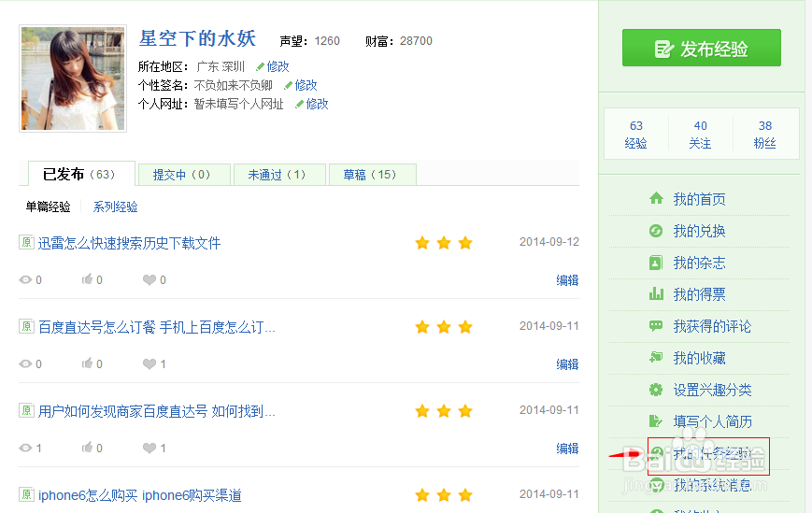Viewport: 812px width, 513px height.
Task: Click exchange icon beside 我的兑换
Action: 656,231
